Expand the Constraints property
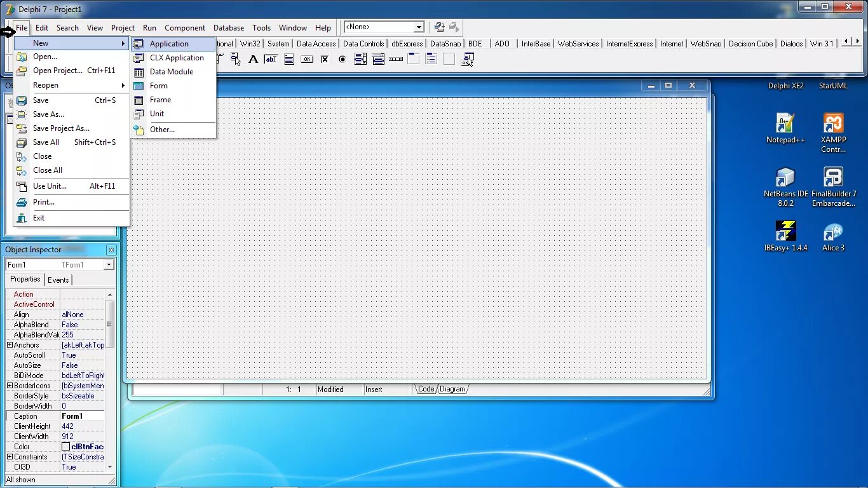This screenshot has height=488, width=868. tap(10, 457)
